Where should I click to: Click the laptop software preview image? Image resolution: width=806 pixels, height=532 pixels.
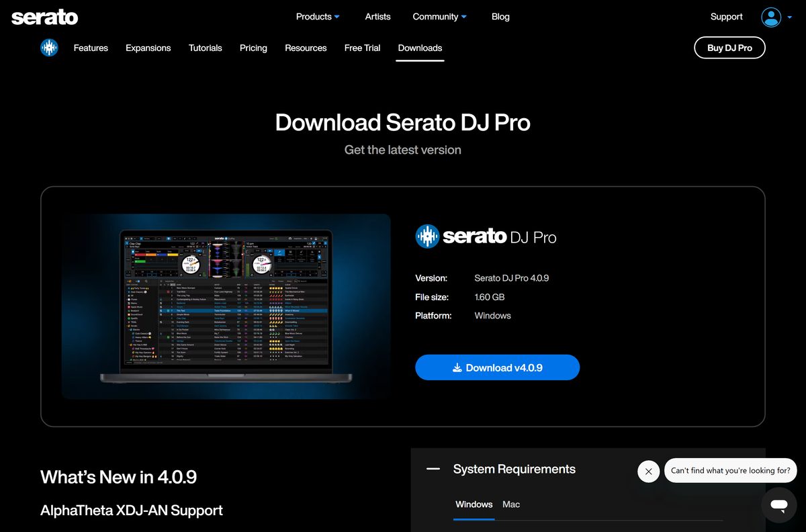click(226, 306)
